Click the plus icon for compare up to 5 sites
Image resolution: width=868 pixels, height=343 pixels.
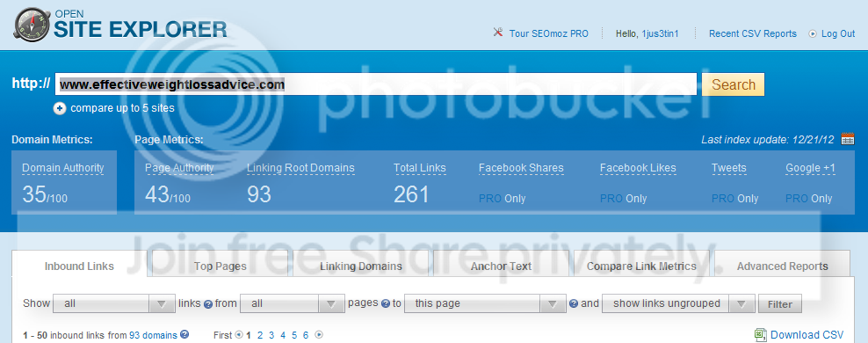(60, 108)
